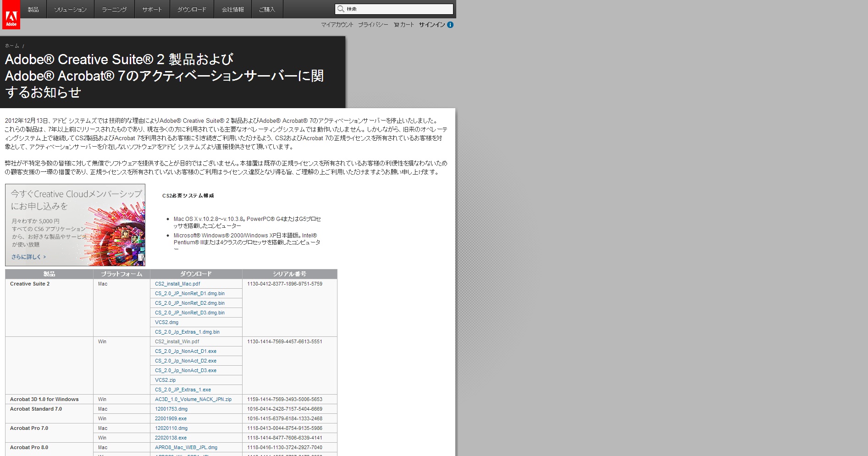Click the serial number starting 1016-1415

point(285,419)
